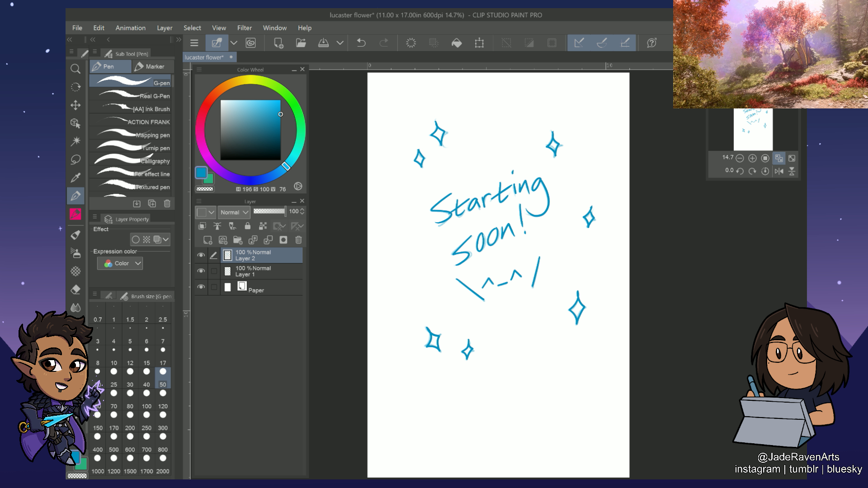Open the Filter menu

pyautogui.click(x=244, y=28)
